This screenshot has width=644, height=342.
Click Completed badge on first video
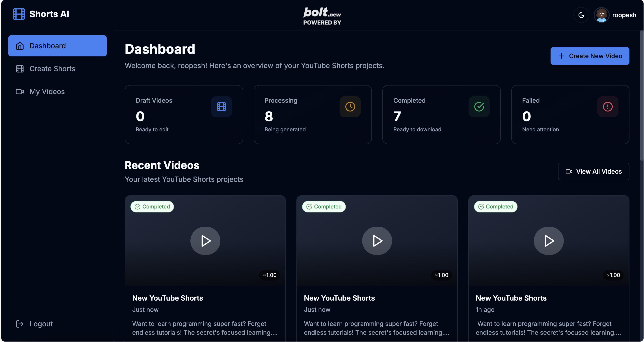[x=152, y=207]
